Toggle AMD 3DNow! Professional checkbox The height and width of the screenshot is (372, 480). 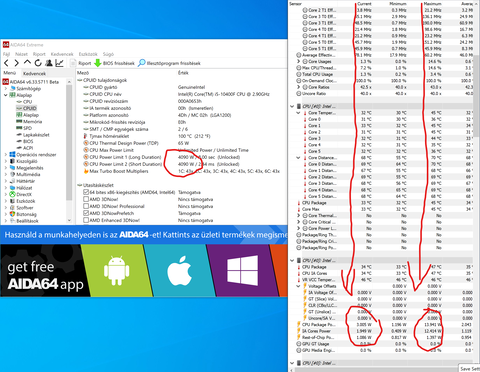tap(86, 206)
